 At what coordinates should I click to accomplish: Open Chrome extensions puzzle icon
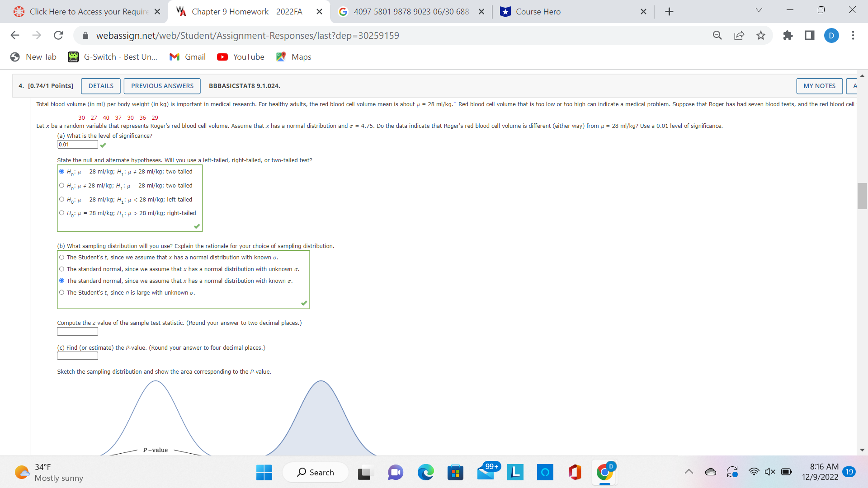coord(788,35)
